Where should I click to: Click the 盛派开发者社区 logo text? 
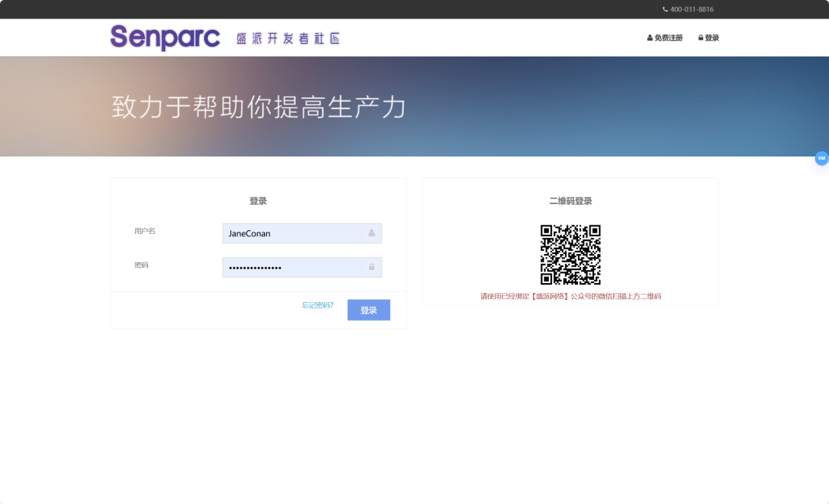pos(287,37)
